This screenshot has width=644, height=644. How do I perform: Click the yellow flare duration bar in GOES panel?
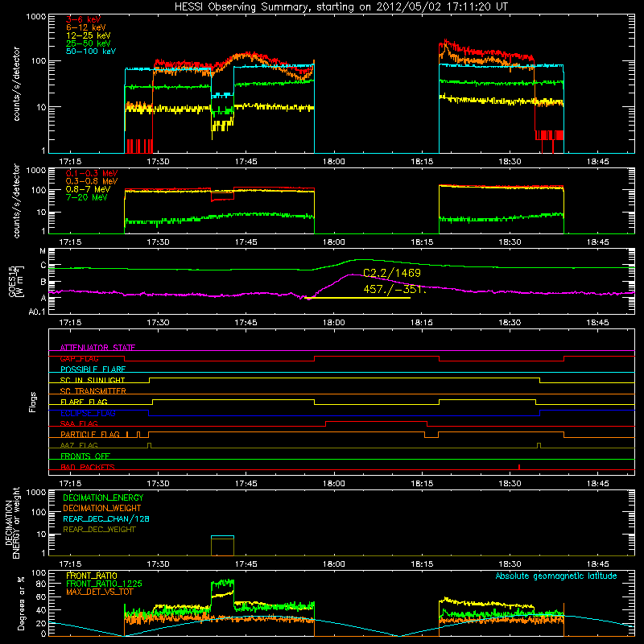click(x=357, y=298)
